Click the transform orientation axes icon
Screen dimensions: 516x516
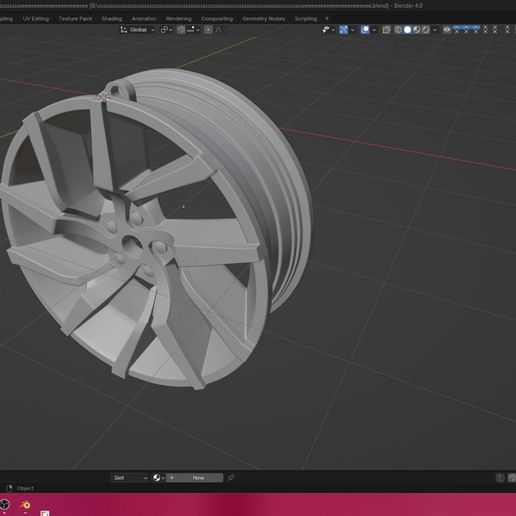pyautogui.click(x=124, y=30)
